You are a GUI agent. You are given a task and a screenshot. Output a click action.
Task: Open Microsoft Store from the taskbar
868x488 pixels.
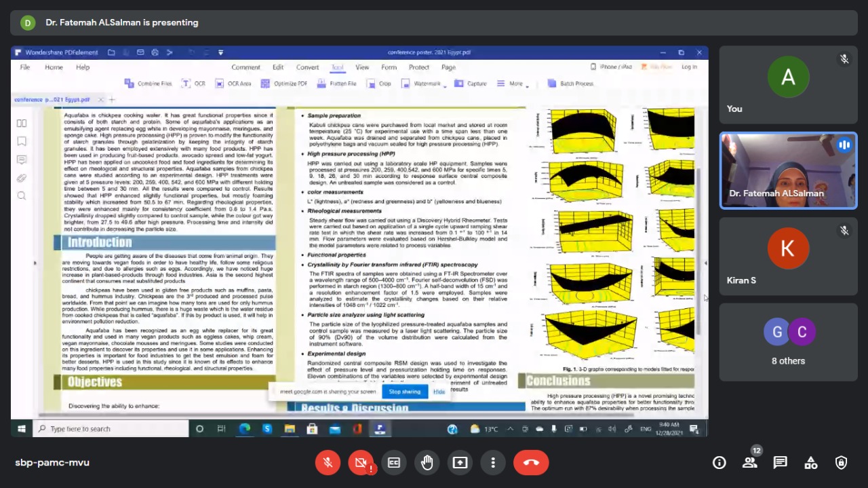[x=312, y=429]
